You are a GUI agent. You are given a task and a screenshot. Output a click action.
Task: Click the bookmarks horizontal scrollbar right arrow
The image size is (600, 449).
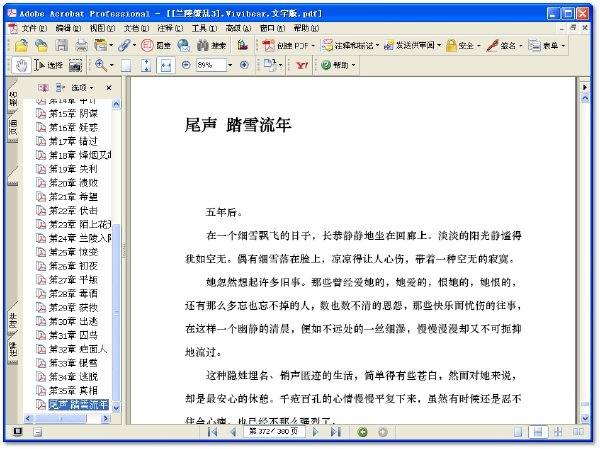(x=106, y=419)
